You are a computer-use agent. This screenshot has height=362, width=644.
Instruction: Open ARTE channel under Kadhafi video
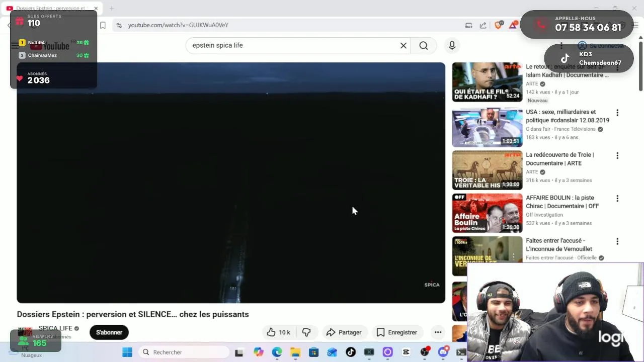pyautogui.click(x=532, y=84)
